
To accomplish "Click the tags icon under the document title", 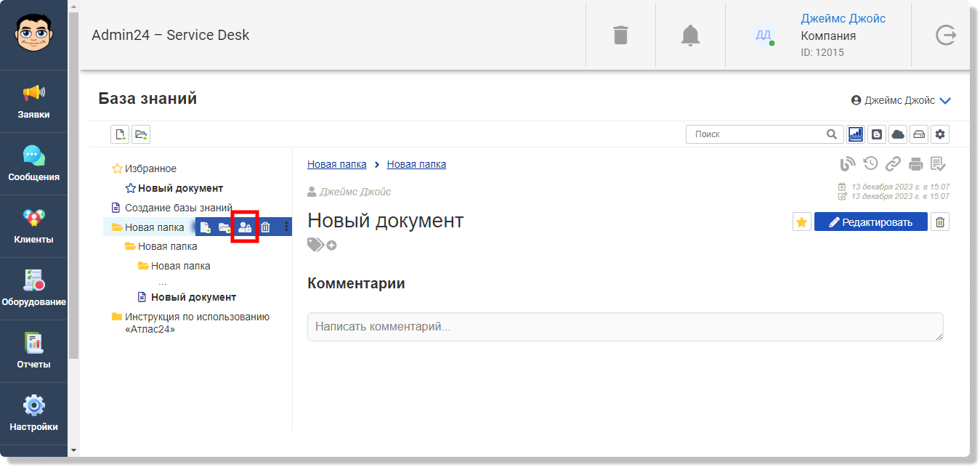I will (316, 245).
